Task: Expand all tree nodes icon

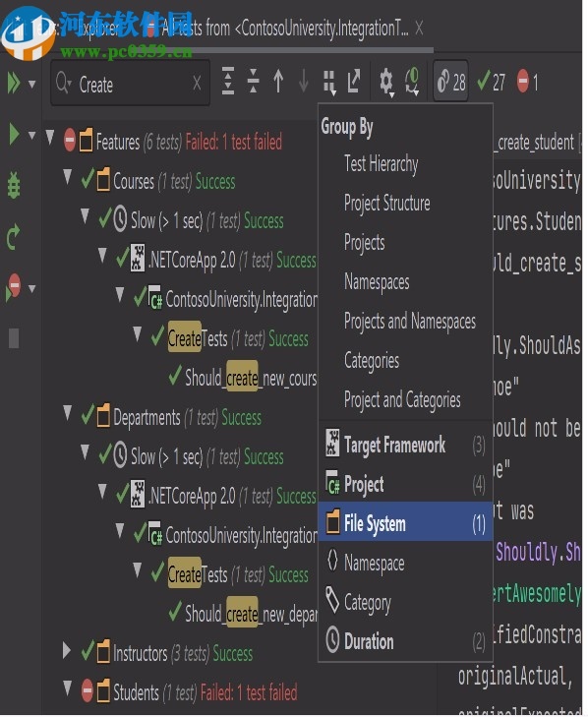Action: 228,81
